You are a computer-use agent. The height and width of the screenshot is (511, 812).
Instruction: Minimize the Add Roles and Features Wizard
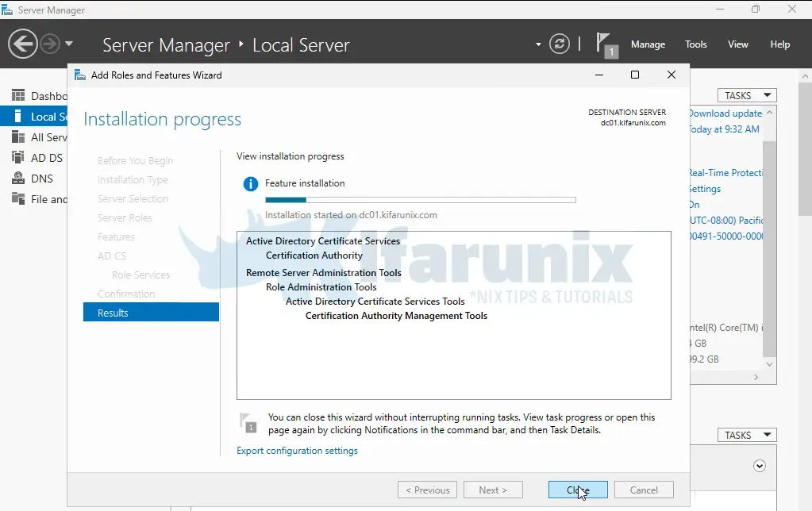tap(599, 75)
